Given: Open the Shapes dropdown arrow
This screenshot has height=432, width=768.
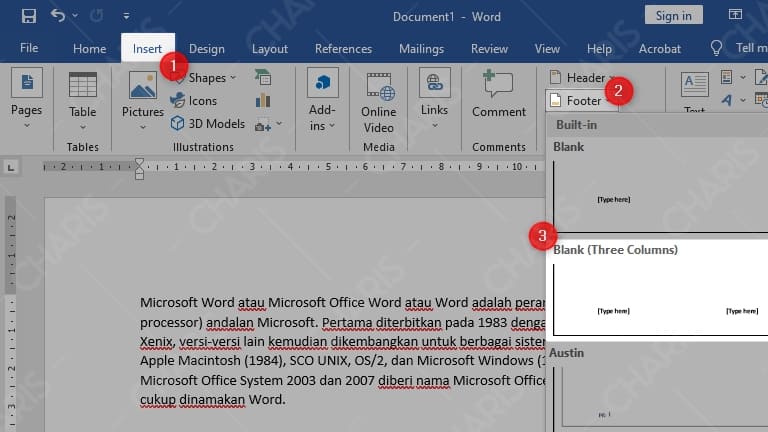Looking at the screenshot, I should click(233, 77).
